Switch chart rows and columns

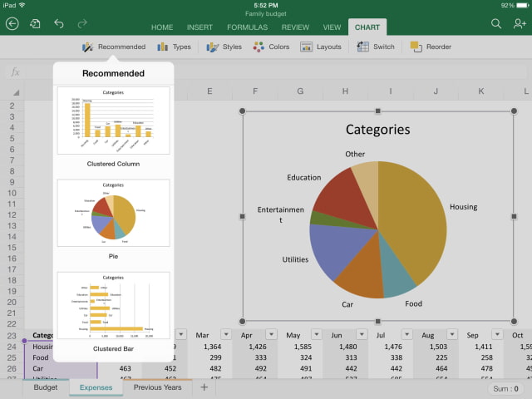(x=376, y=47)
